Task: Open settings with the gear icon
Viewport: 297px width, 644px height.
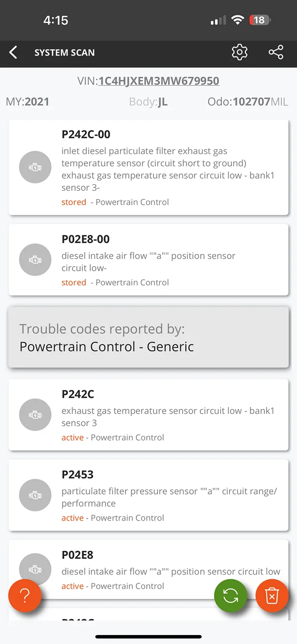Action: pyautogui.click(x=239, y=53)
